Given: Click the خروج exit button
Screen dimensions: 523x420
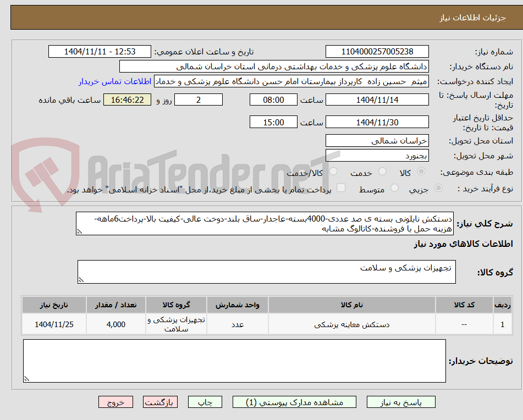Looking at the screenshot, I should point(115,402).
